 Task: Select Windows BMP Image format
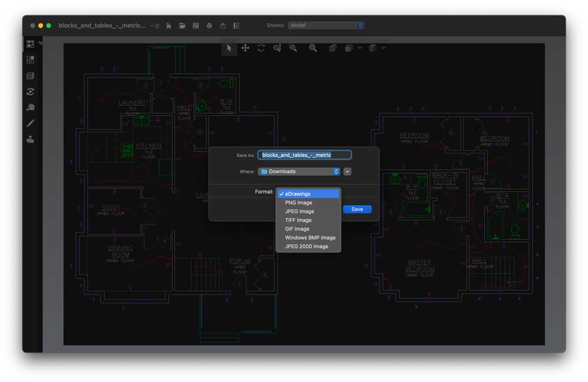click(x=310, y=237)
